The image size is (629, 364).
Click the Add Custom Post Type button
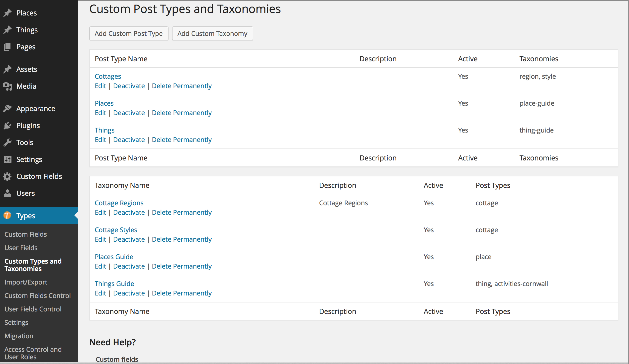pyautogui.click(x=129, y=33)
